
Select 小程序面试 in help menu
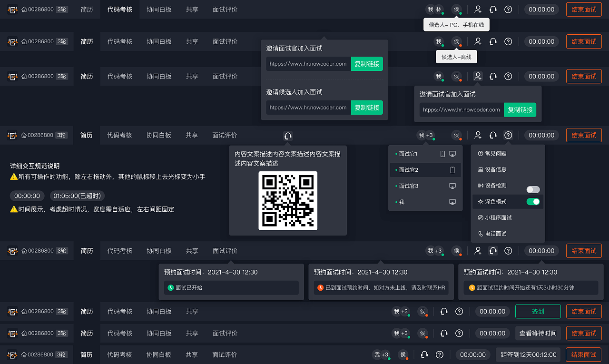pos(508,217)
